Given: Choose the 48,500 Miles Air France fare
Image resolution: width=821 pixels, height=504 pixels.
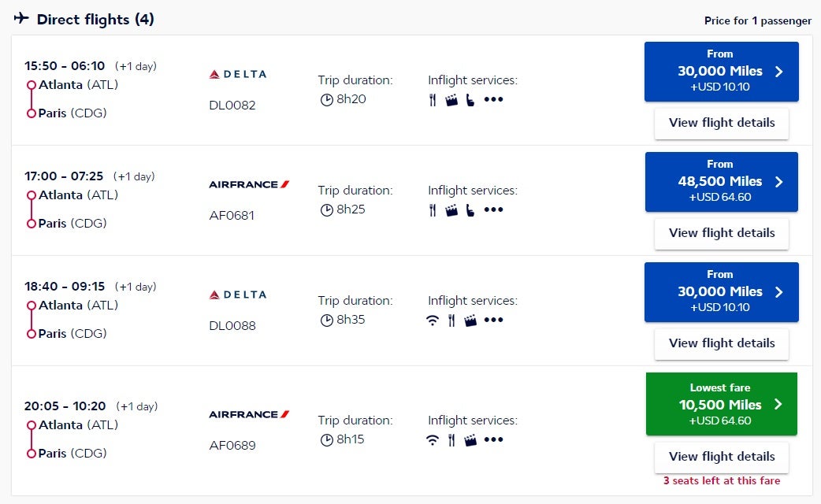Looking at the screenshot, I should click(721, 182).
